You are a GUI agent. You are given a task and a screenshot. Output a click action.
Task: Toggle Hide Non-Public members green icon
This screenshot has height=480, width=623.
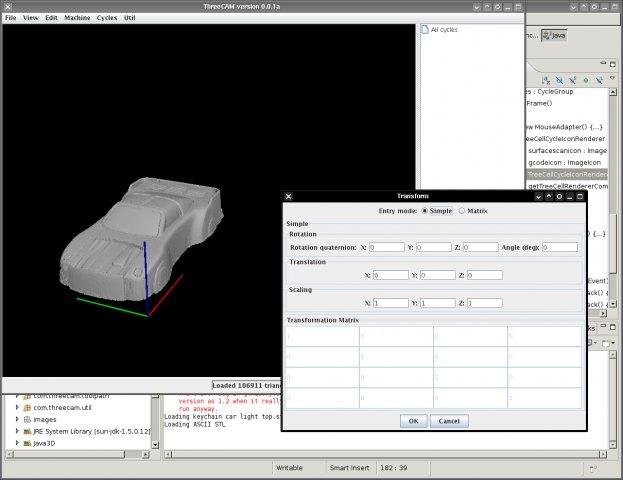586,80
